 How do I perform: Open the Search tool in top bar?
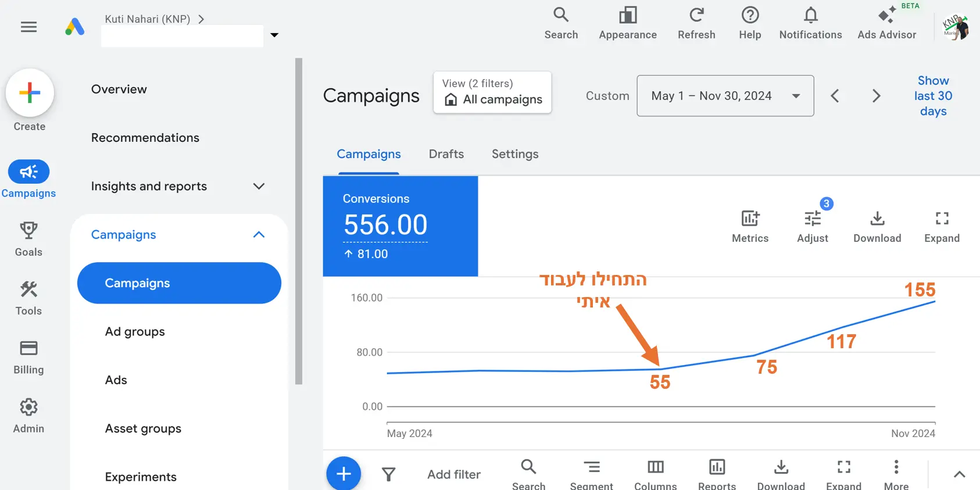[561, 23]
